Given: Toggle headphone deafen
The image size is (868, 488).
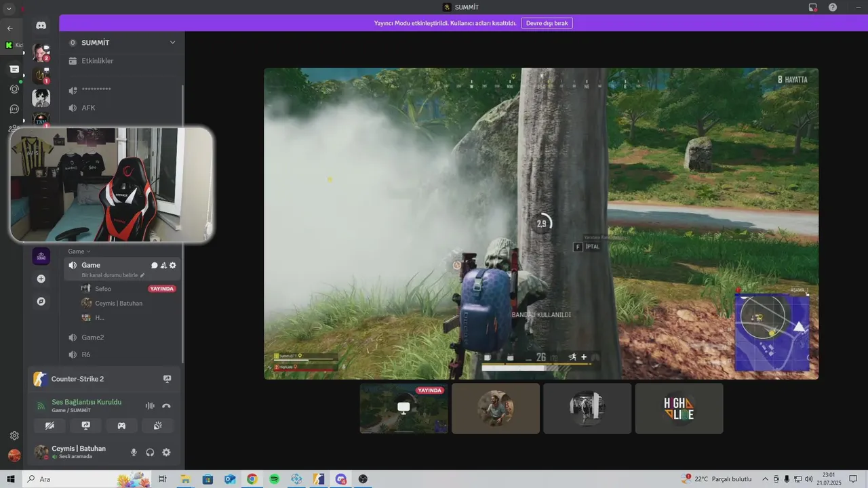Looking at the screenshot, I should 150,452.
